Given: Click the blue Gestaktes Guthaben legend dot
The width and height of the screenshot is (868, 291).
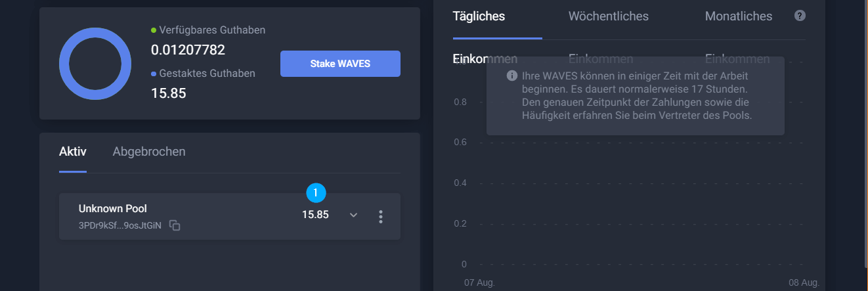Looking at the screenshot, I should pos(154,74).
